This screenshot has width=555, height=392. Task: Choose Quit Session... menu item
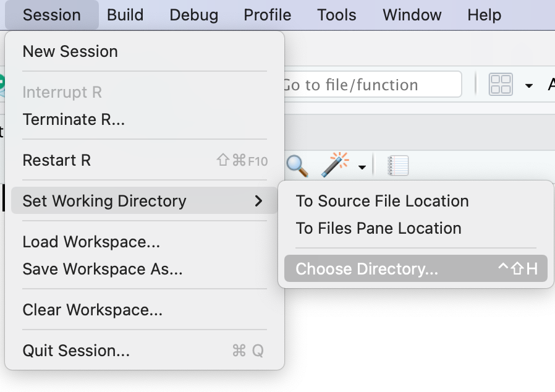[x=76, y=351]
